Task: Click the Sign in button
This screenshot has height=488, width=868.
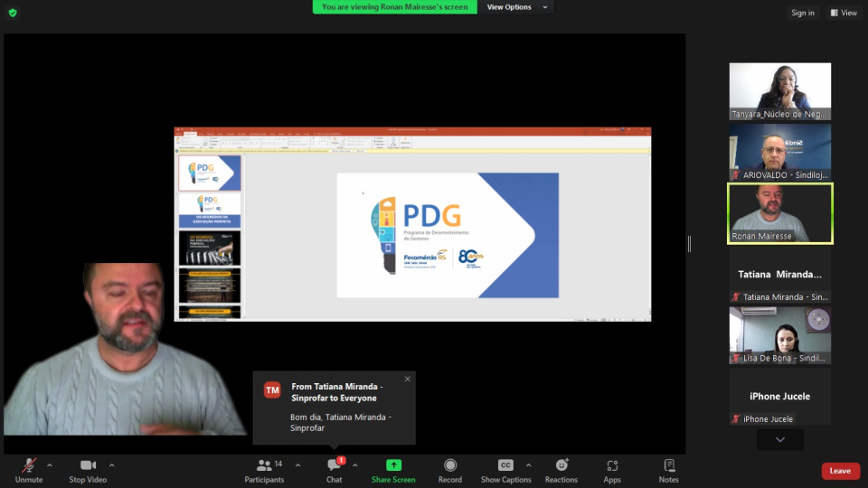Action: pos(802,13)
